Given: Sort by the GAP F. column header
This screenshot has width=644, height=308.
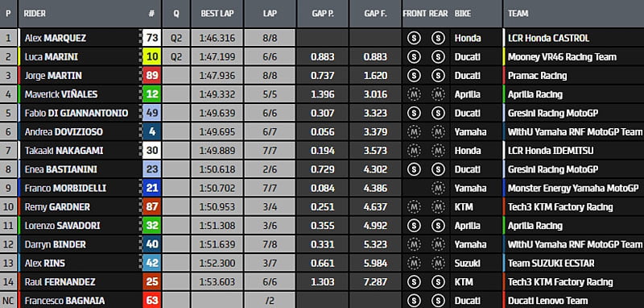Looking at the screenshot, I should [375, 14].
